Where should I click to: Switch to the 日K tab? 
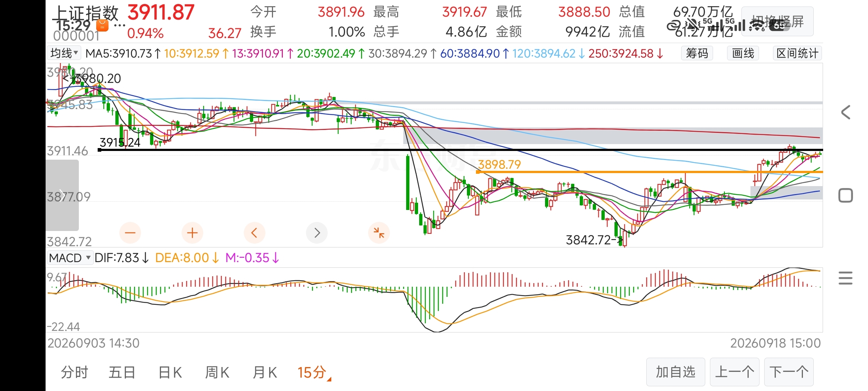coord(170,372)
